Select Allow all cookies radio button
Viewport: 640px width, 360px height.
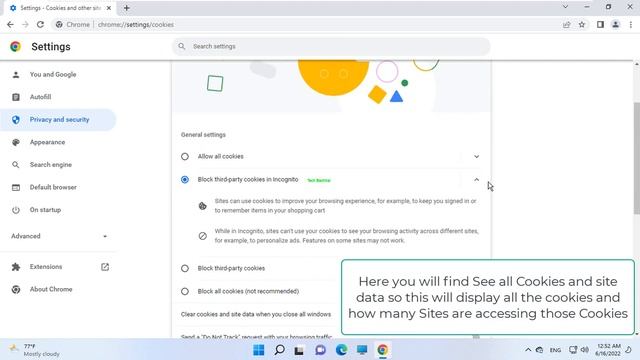click(x=185, y=156)
